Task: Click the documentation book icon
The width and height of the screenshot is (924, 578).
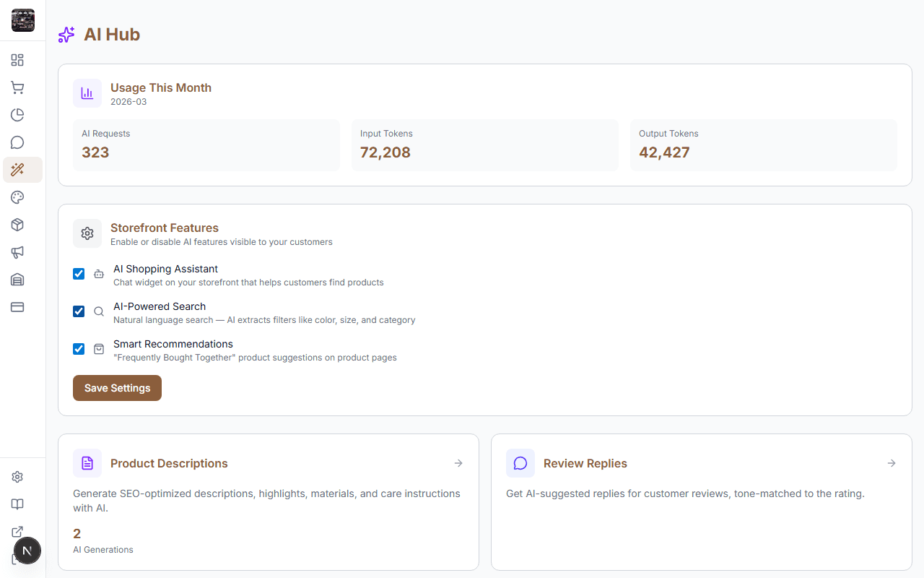Action: [17, 504]
